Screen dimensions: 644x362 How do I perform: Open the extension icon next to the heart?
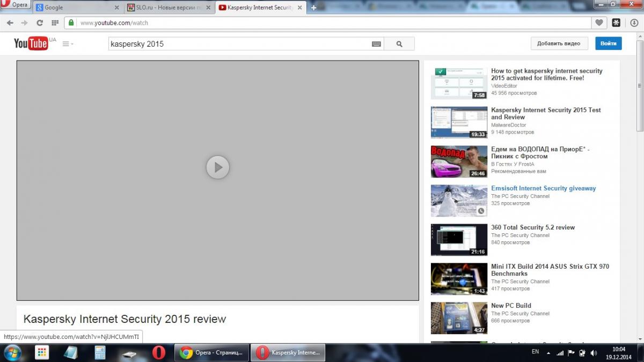pyautogui.click(x=616, y=23)
